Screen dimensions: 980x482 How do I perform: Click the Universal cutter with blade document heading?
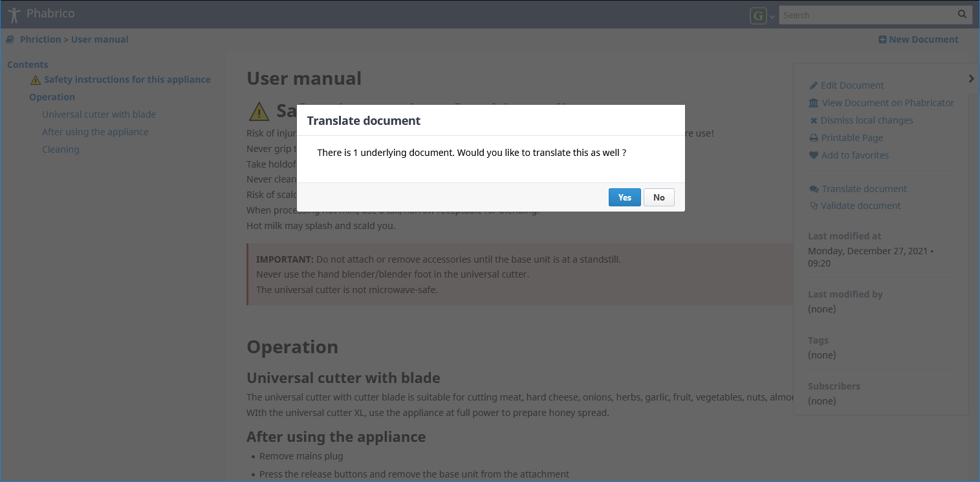343,378
